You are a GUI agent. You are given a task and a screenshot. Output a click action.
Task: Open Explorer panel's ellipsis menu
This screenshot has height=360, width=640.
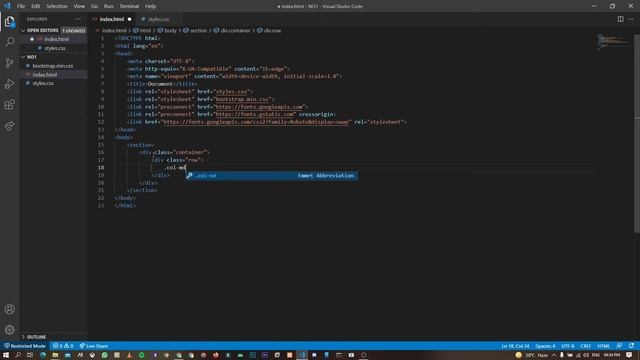(x=78, y=19)
